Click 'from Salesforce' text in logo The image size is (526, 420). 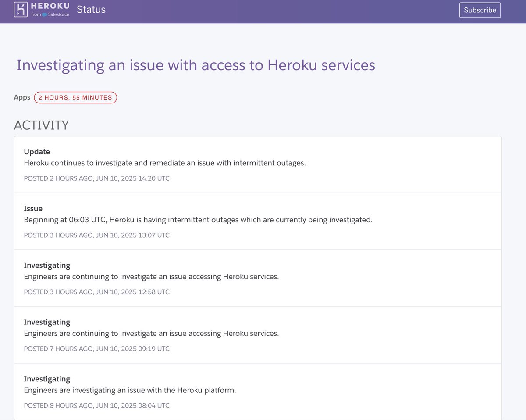pos(50,14)
